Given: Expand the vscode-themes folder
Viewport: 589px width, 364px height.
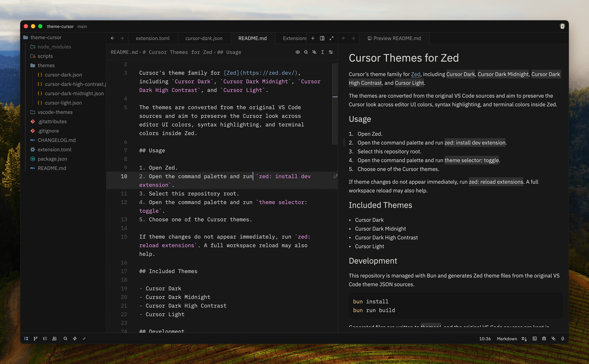Looking at the screenshot, I should coord(54,112).
